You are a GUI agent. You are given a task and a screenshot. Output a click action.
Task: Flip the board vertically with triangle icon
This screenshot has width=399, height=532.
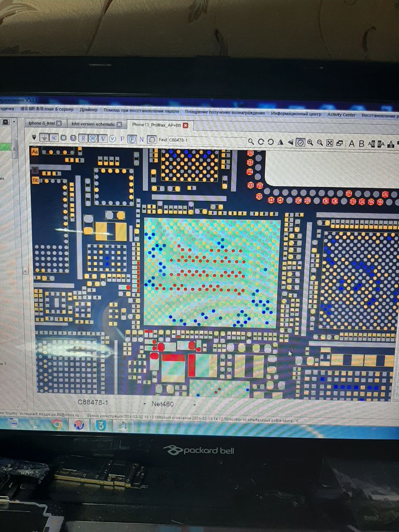[x=281, y=142]
